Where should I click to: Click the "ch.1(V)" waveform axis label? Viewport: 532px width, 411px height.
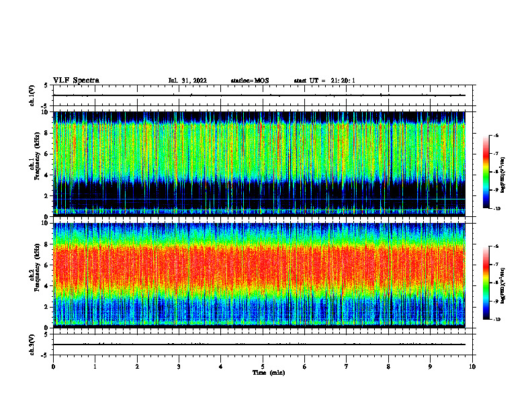click(32, 95)
